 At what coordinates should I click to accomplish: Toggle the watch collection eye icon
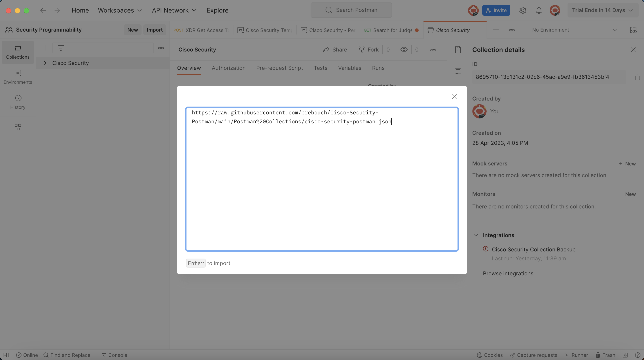click(x=404, y=49)
